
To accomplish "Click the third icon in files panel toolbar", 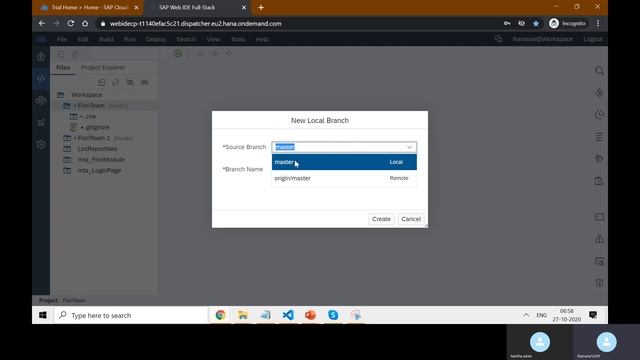I will pyautogui.click(x=130, y=82).
